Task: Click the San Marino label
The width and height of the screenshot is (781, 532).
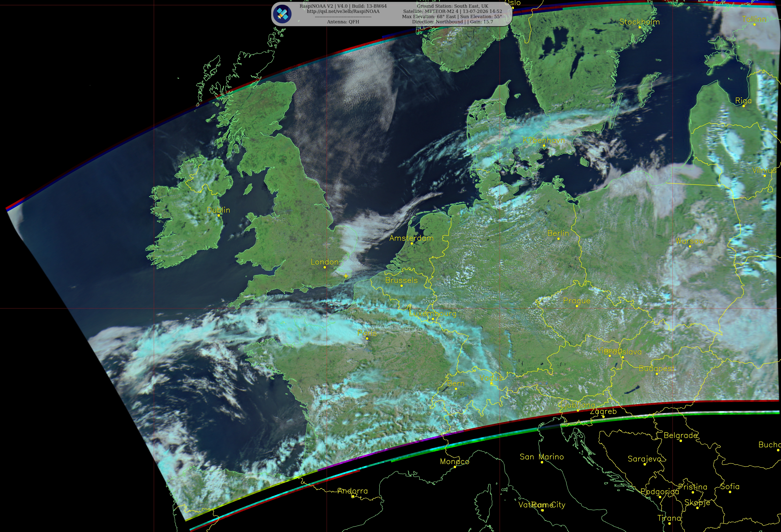Action: pos(542,457)
